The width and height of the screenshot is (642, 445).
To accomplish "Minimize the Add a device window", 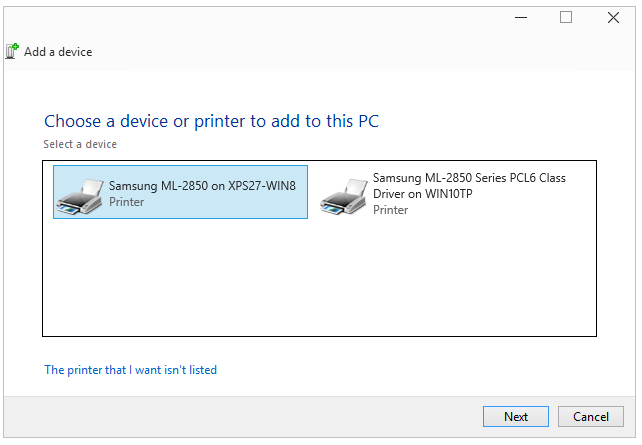I will [521, 18].
